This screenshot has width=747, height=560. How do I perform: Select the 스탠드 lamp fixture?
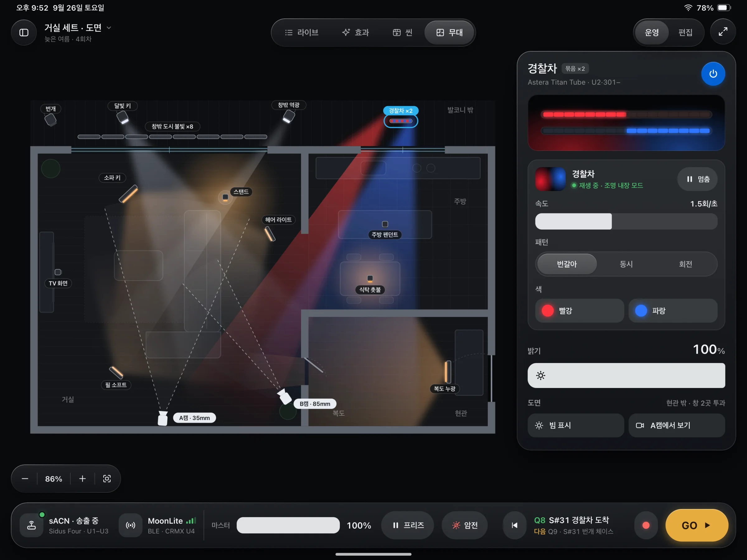pyautogui.click(x=225, y=197)
